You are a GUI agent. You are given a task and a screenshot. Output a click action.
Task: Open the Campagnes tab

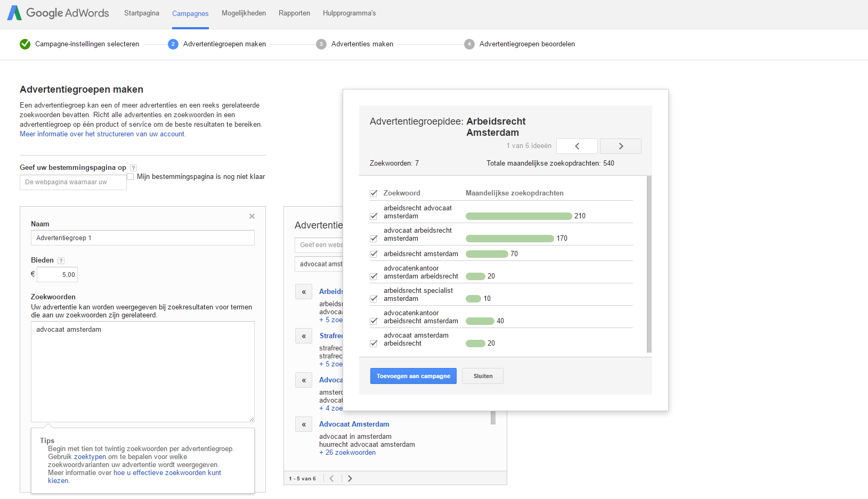(190, 14)
